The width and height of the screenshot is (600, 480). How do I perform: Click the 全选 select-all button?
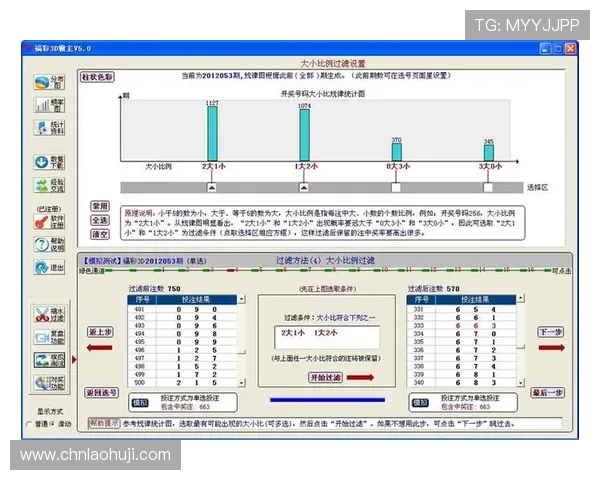[100, 220]
